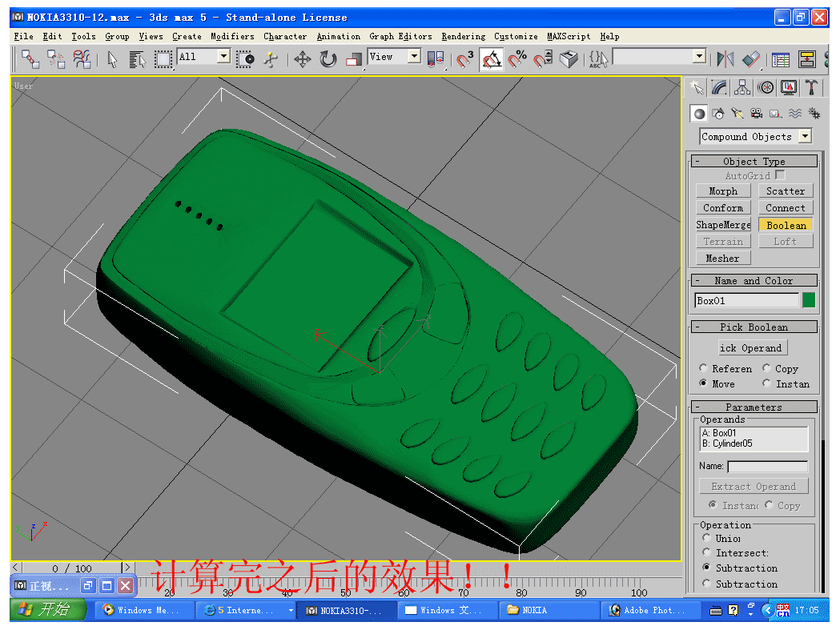Click the Align tool icon

click(x=752, y=59)
